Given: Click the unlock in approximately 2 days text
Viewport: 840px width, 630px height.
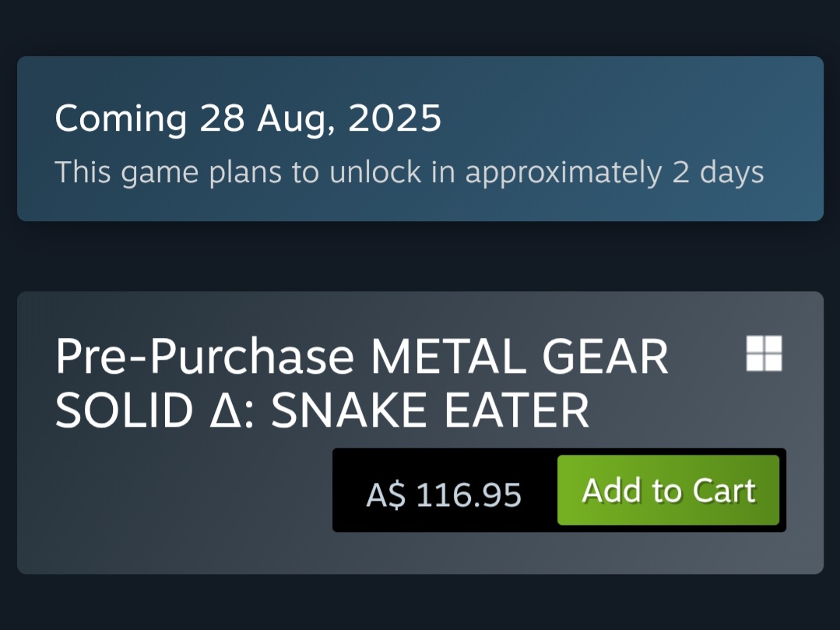Looking at the screenshot, I should 545,172.
